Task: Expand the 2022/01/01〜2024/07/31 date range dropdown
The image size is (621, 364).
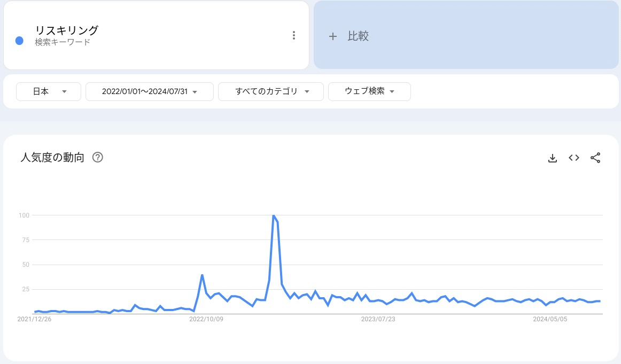Action: coord(150,91)
